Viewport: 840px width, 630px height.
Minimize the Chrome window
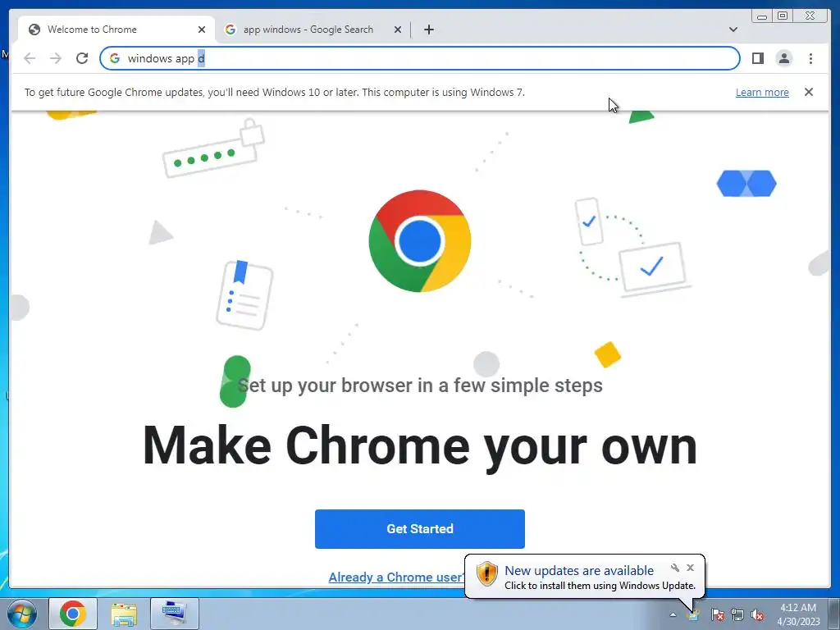pos(762,16)
